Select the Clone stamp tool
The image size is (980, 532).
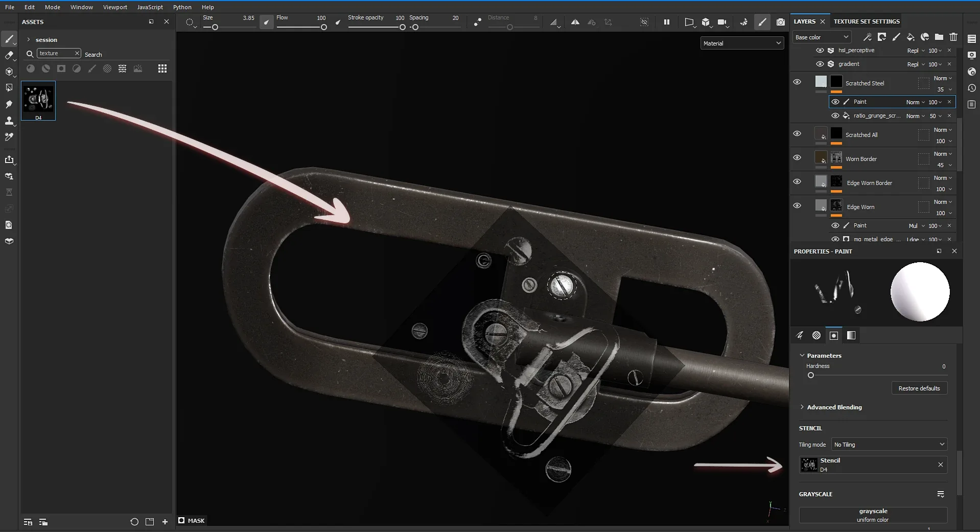9,121
